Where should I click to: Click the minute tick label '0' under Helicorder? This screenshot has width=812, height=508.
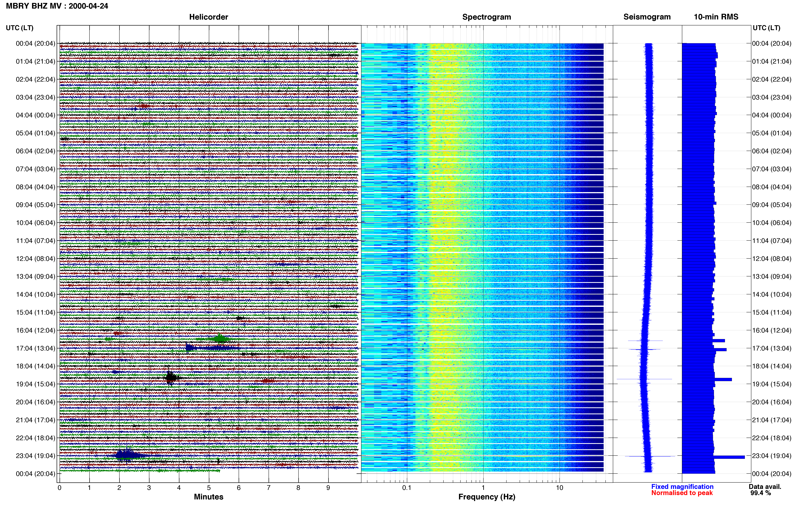click(x=59, y=487)
